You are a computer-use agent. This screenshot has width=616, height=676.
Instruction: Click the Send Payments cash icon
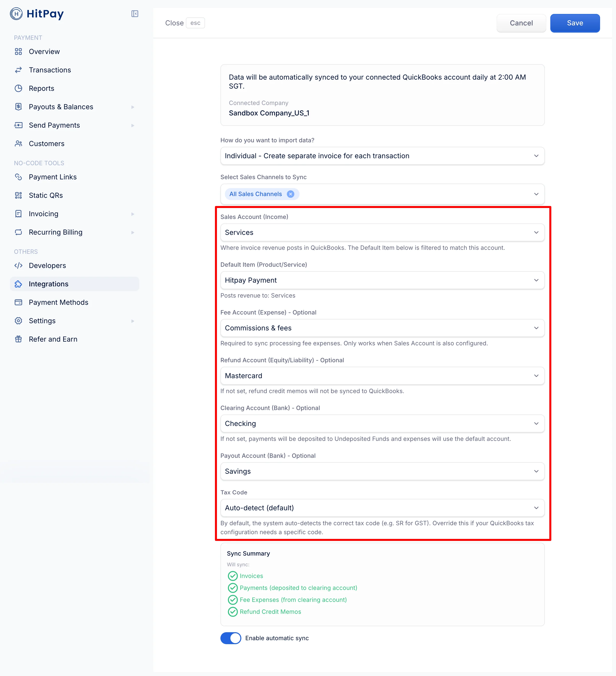point(18,125)
